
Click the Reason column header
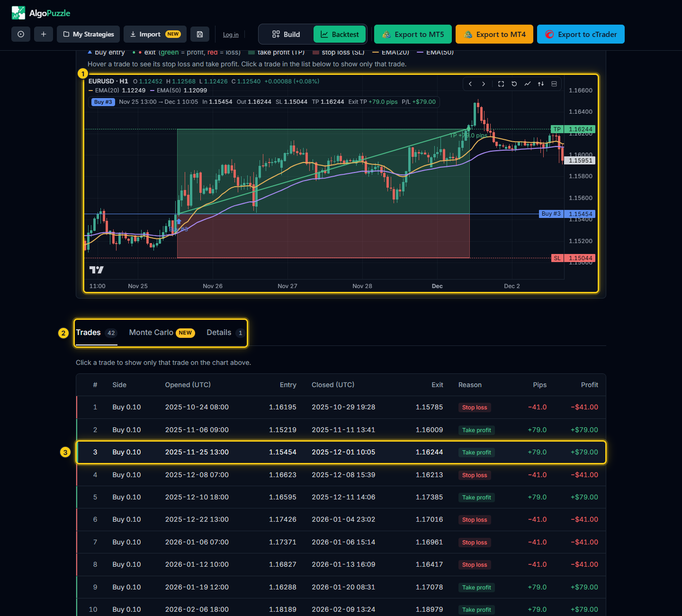click(x=470, y=385)
